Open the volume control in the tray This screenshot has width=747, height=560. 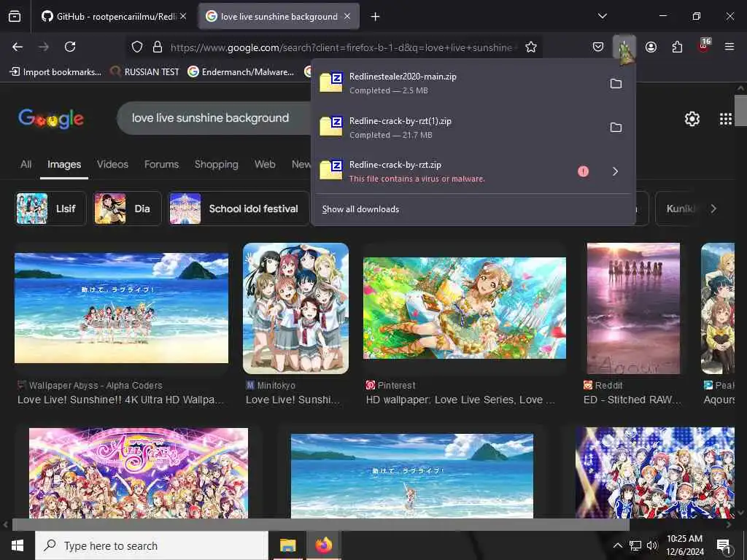(651, 545)
